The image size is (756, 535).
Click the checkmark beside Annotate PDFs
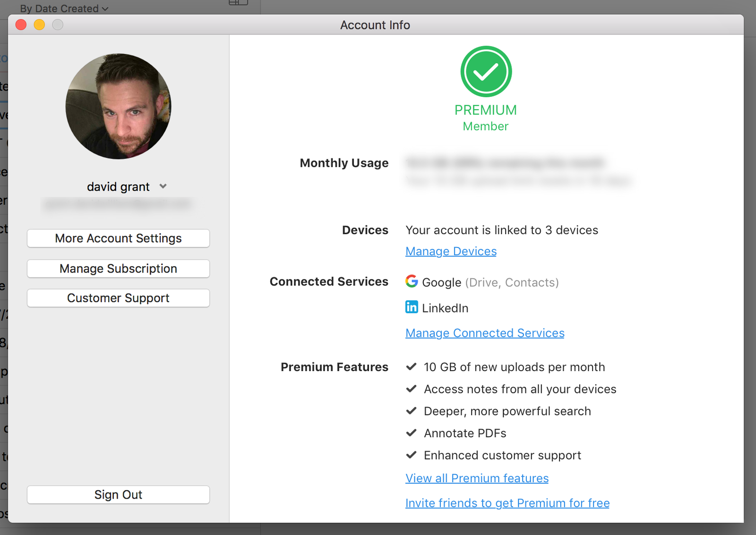click(412, 433)
